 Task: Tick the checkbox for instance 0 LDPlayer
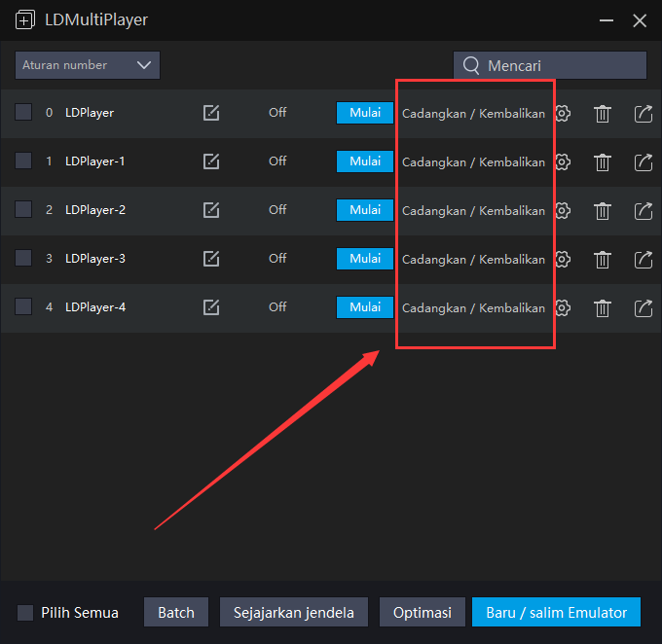(x=23, y=112)
